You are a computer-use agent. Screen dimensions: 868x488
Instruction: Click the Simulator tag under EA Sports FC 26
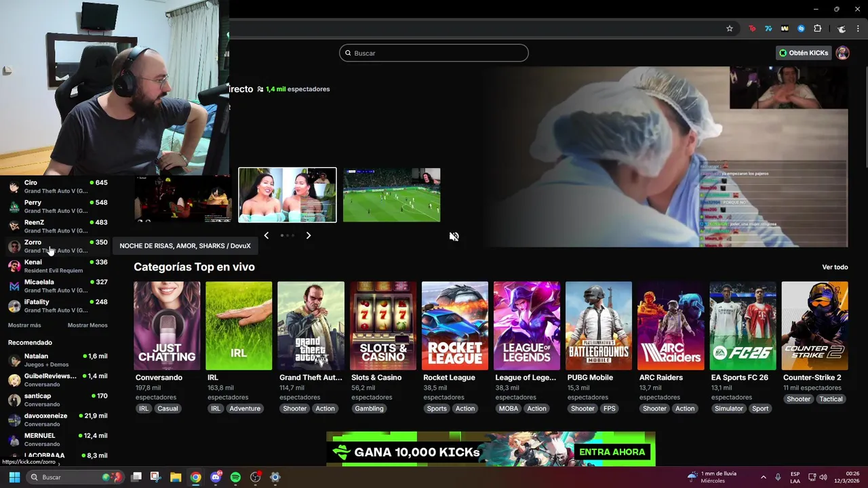click(729, 409)
